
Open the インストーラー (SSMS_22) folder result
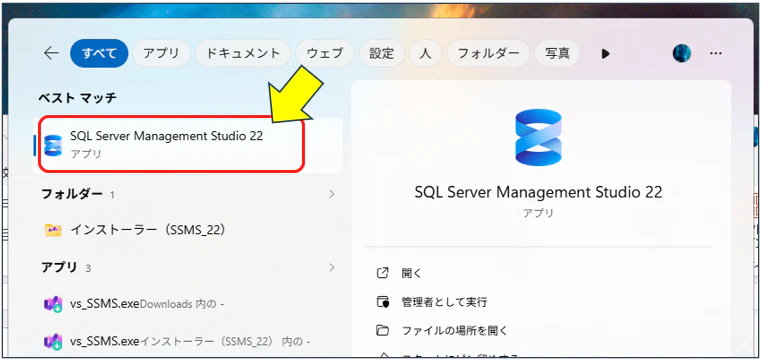pyautogui.click(x=187, y=230)
